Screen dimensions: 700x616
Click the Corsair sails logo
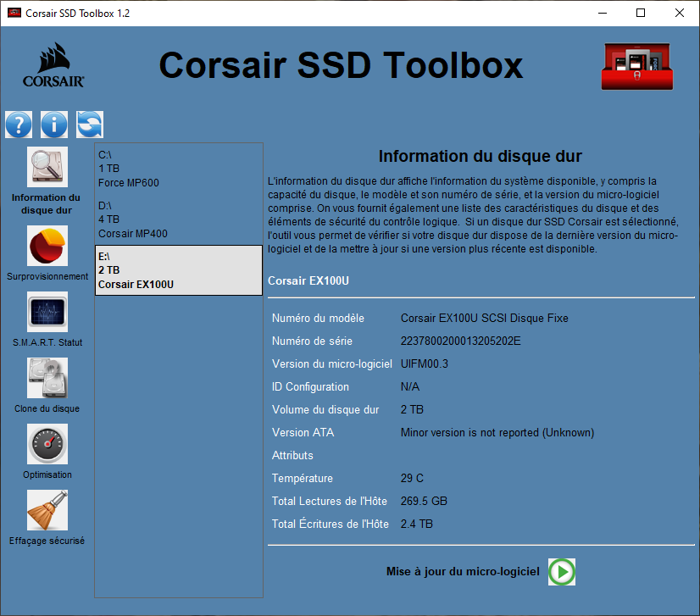(x=53, y=65)
